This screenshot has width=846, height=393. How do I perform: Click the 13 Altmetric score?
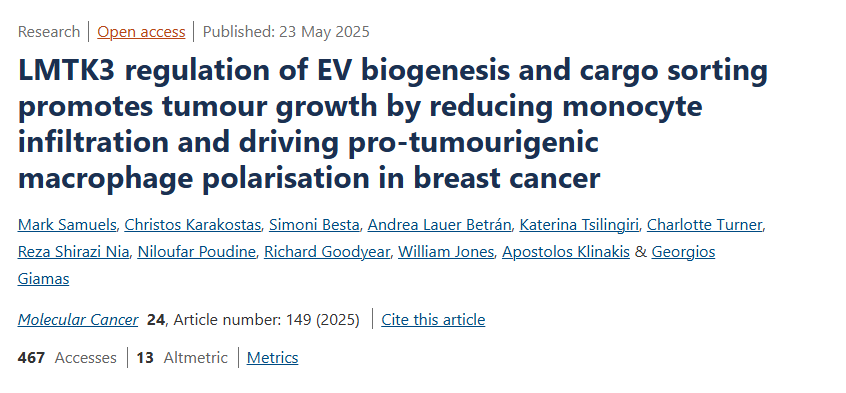(182, 357)
